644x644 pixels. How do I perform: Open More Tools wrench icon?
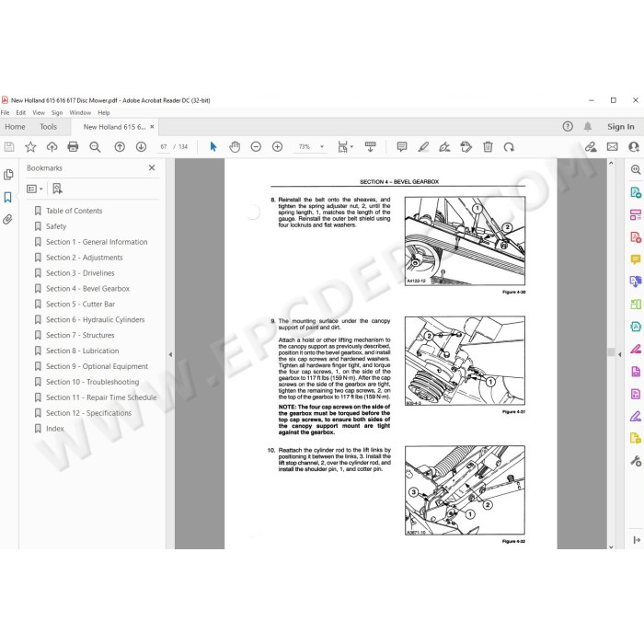click(636, 461)
